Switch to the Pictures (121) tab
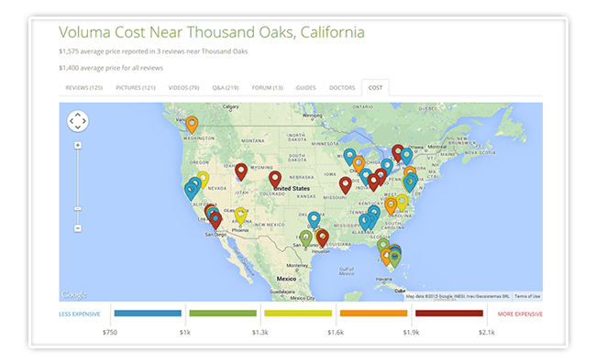Image resolution: width=596 pixels, height=364 pixels. (136, 88)
